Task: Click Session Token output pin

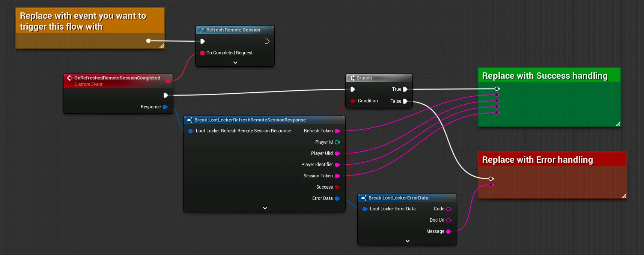Action: (x=337, y=176)
